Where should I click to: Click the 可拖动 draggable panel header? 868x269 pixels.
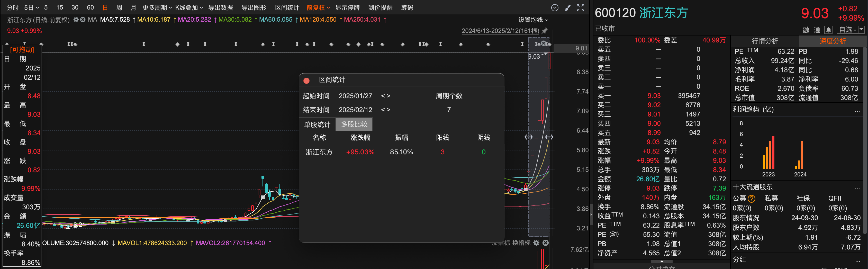pyautogui.click(x=22, y=50)
